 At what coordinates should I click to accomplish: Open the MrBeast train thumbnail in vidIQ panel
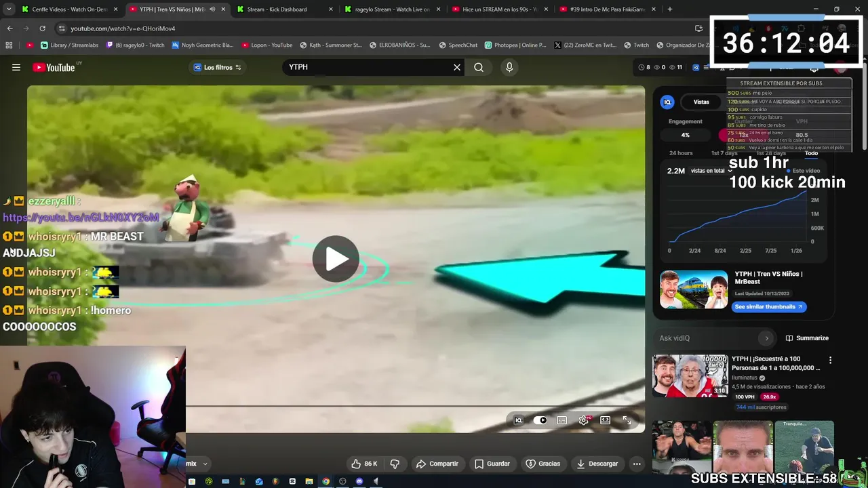pos(694,289)
